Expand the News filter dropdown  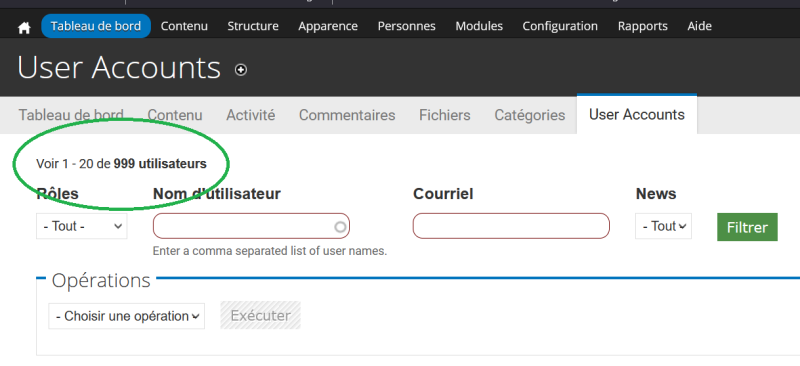coord(663,226)
